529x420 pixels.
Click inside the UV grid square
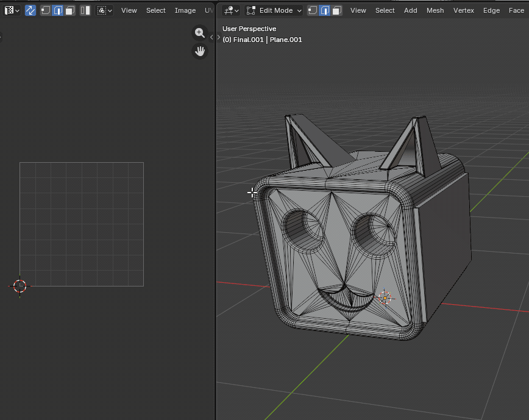coord(82,224)
